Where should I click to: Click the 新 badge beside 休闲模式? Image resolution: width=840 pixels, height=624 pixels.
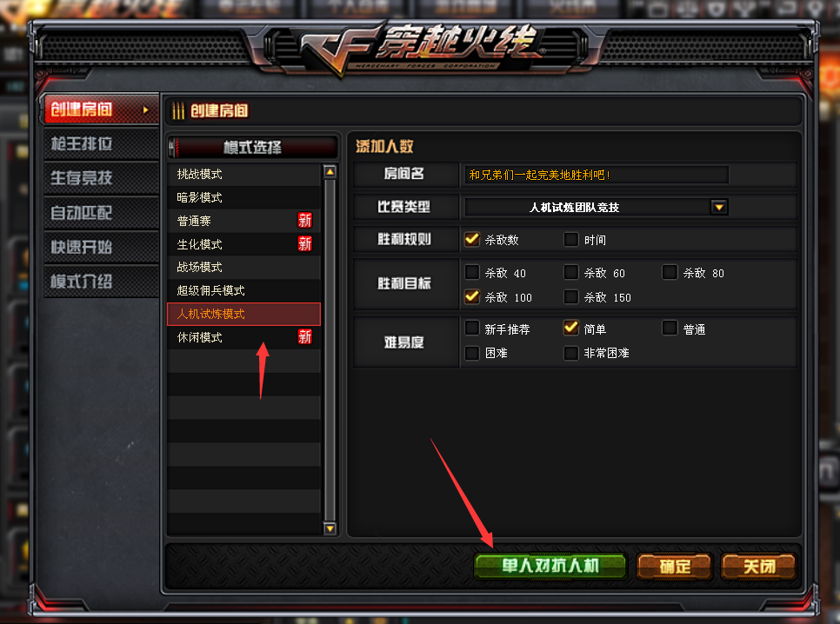pyautogui.click(x=305, y=337)
